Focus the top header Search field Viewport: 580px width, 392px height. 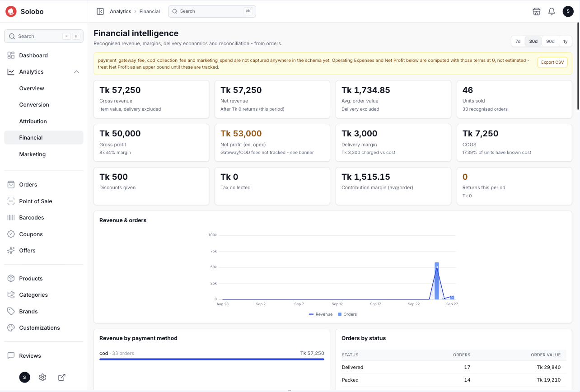212,11
